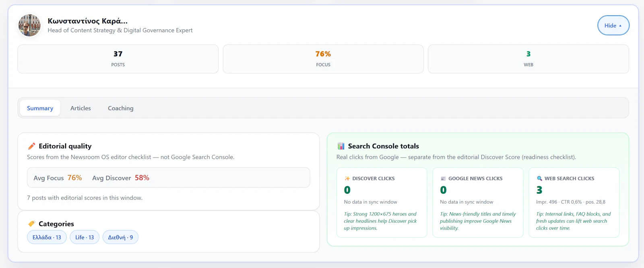Open the Articles tab
Screen dimensions: 644x268
tap(80, 108)
